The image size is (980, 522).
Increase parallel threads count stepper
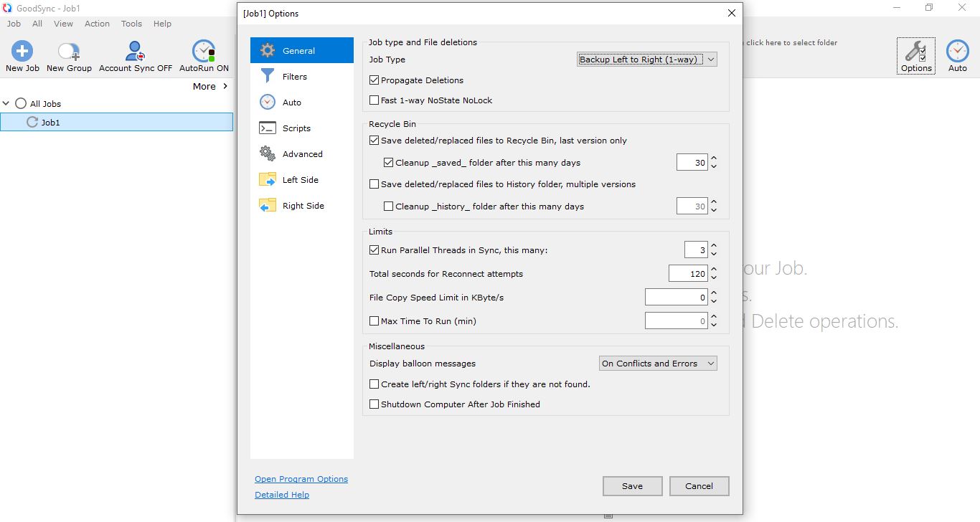(713, 246)
